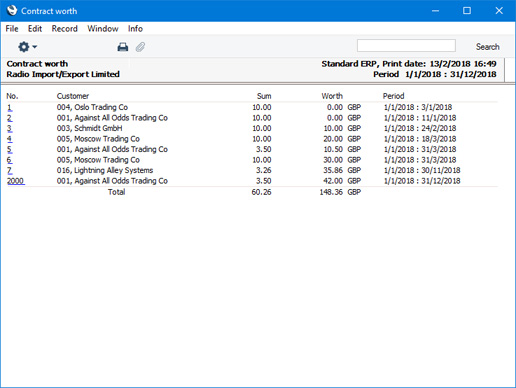Image resolution: width=516 pixels, height=388 pixels.
Task: Open the Edit menu
Action: 35,29
